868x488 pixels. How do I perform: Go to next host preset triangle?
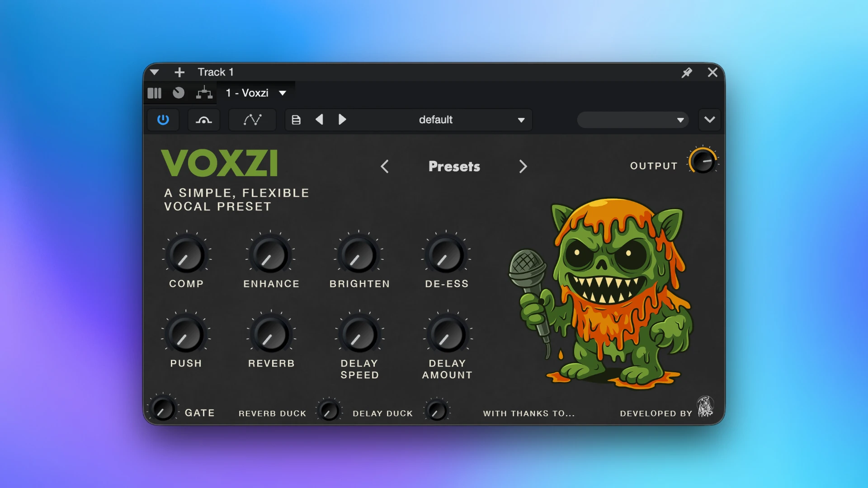click(342, 119)
